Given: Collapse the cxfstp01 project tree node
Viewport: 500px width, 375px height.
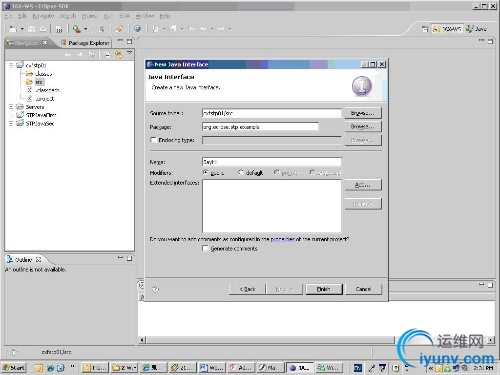Looking at the screenshot, I should [11, 65].
